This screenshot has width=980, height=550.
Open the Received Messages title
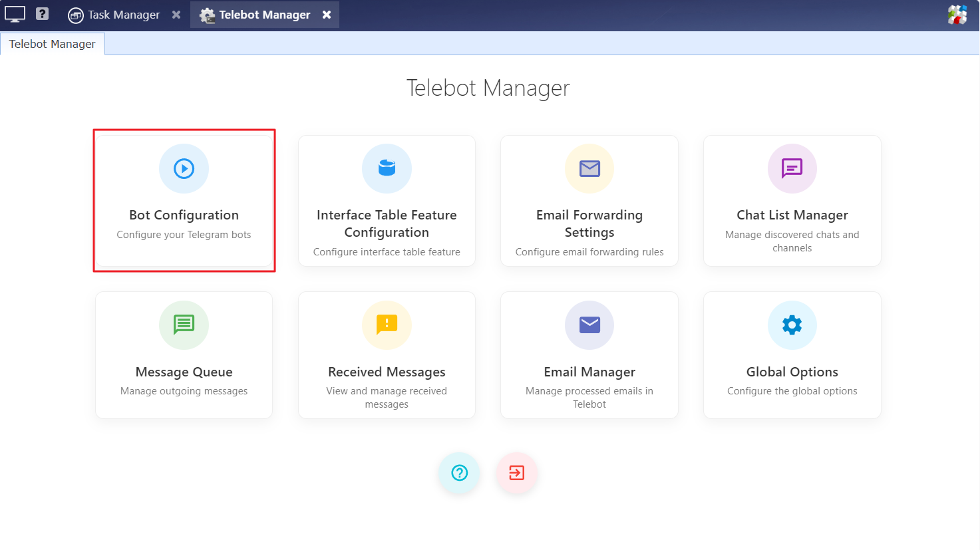tap(387, 372)
